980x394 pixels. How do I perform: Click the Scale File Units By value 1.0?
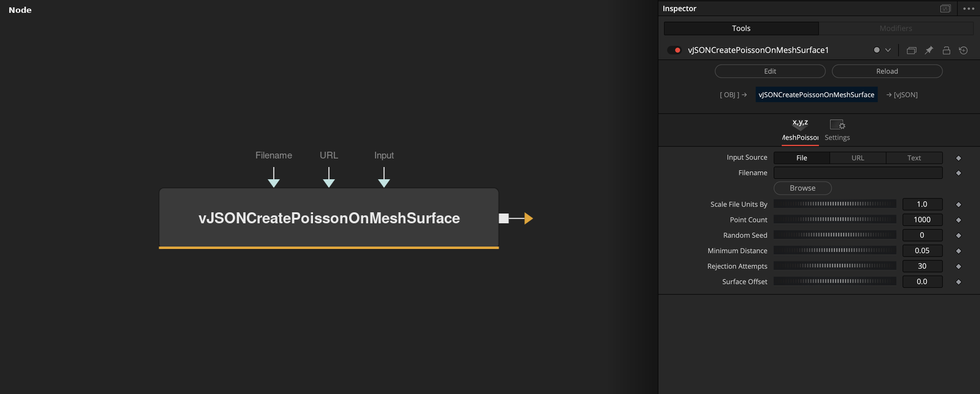point(922,204)
